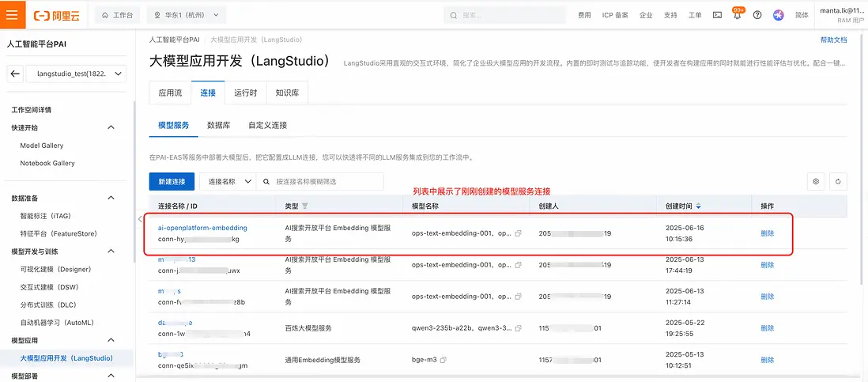Viewport: 868px width, 382px height.
Task: Open the ai-openplatform-embedding connection
Action: tap(202, 228)
